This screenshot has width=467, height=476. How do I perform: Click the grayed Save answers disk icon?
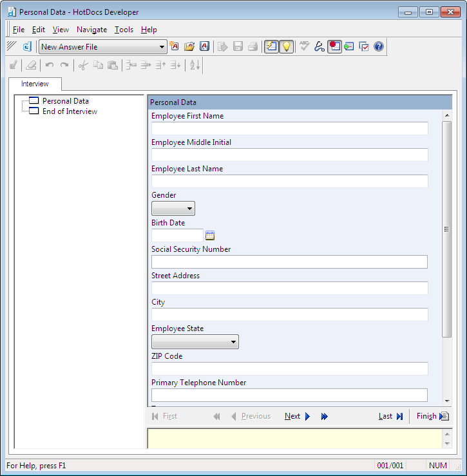[238, 46]
